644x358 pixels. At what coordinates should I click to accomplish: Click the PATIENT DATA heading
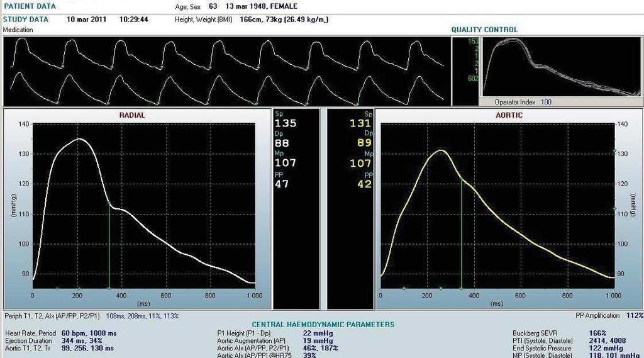[30, 6]
